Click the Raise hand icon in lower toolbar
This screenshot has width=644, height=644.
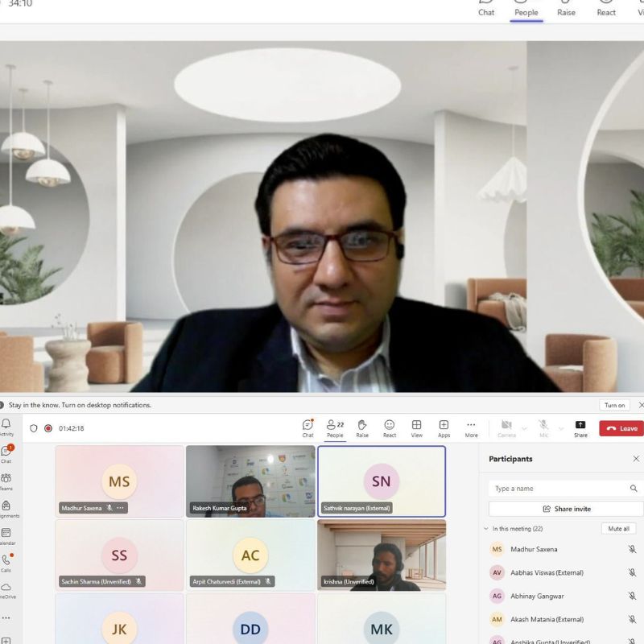point(362,427)
